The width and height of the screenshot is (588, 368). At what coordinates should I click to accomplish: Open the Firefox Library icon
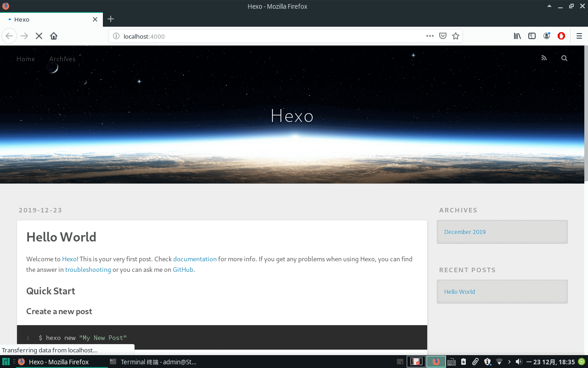tap(517, 36)
